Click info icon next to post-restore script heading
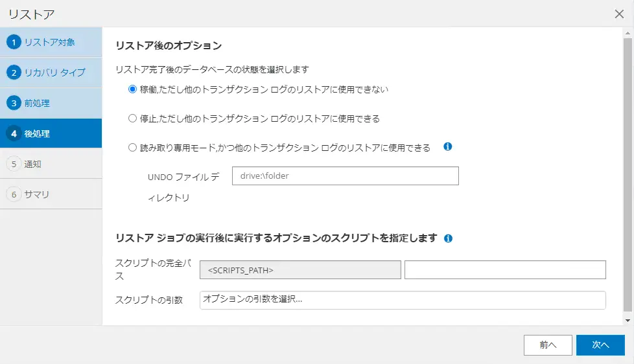 point(448,238)
